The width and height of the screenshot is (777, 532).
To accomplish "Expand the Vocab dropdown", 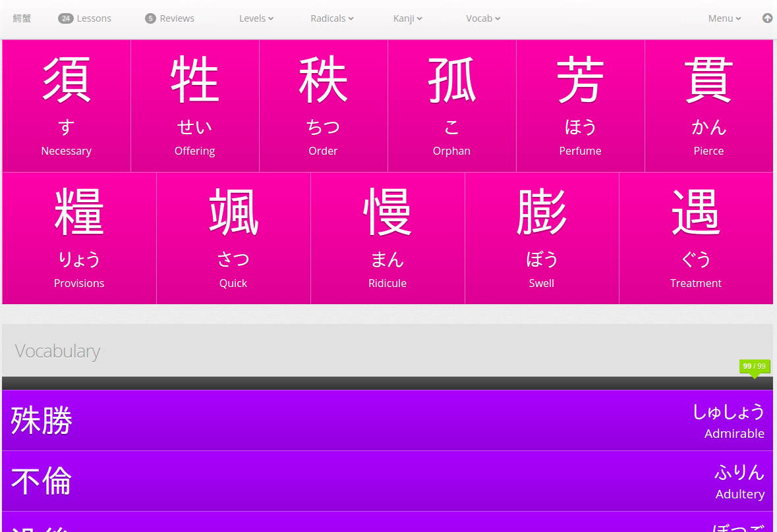I will pos(483,18).
